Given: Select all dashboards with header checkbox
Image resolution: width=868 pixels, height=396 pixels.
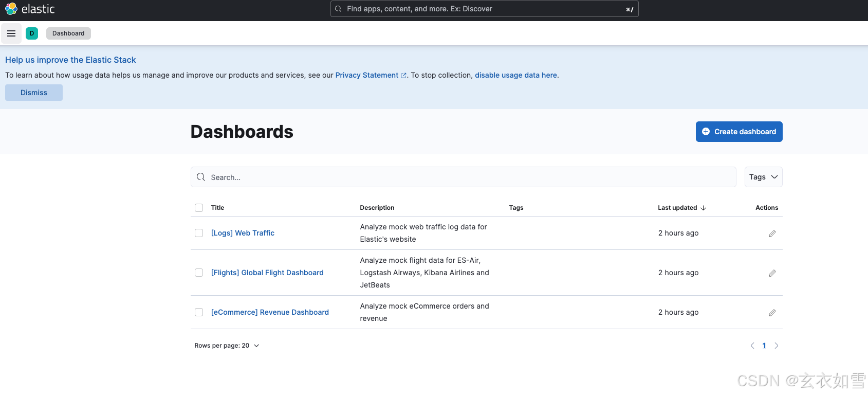Looking at the screenshot, I should point(199,208).
